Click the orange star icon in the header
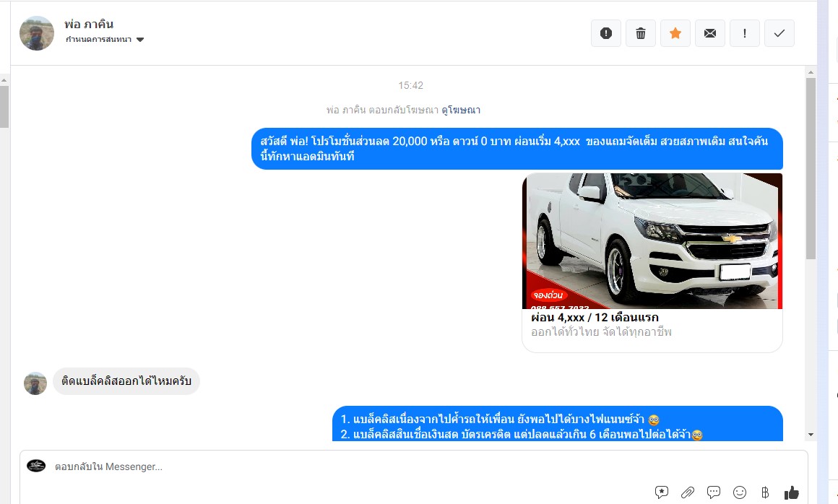Viewport: 838px width, 504px height. tap(675, 33)
